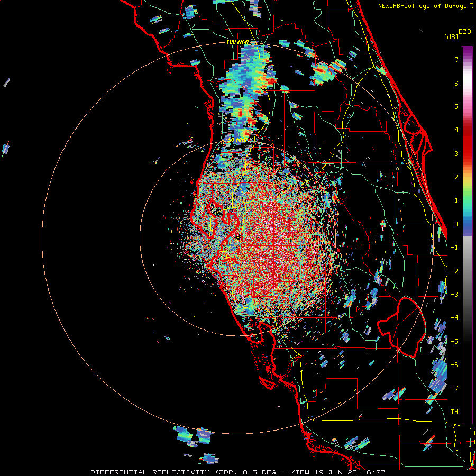The width and height of the screenshot is (476, 476).
Task: Click the 6 value on color scale
Action: [x=456, y=83]
